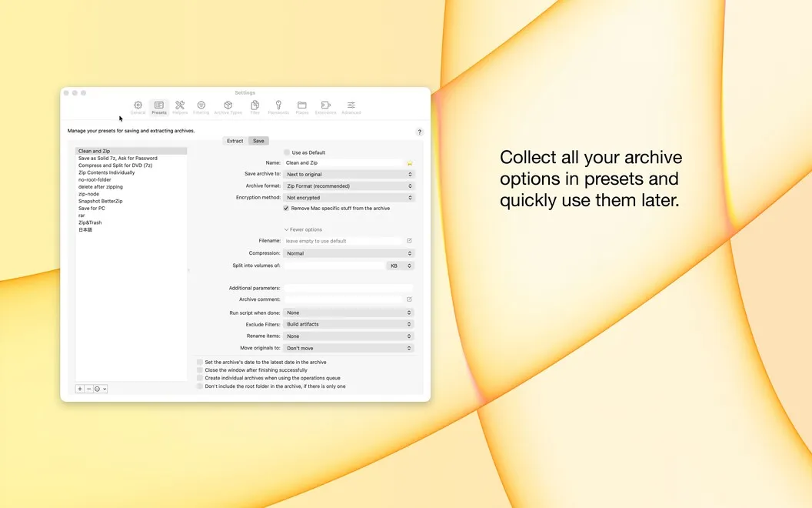Open the Move originals to dropdown
The width and height of the screenshot is (812, 508).
348,349
